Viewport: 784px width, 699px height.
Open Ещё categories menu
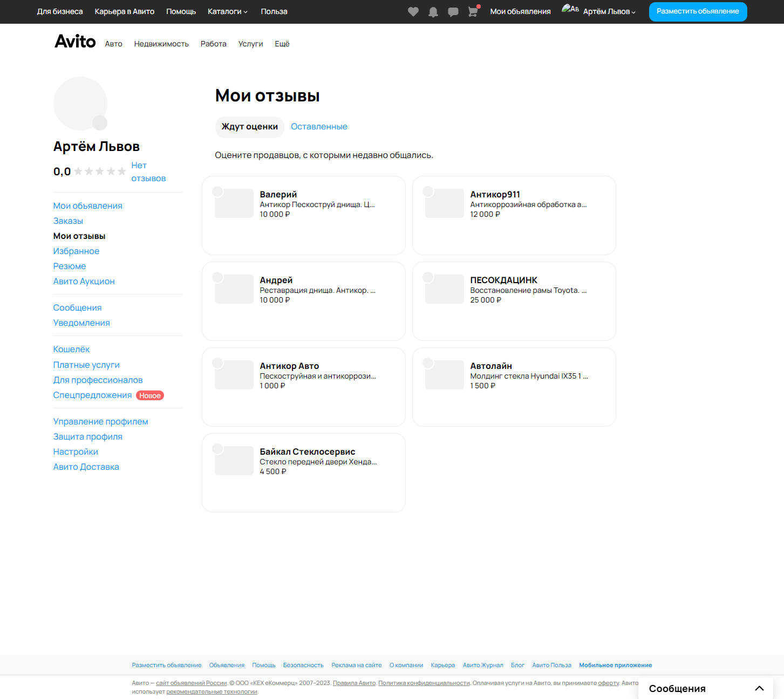click(282, 44)
